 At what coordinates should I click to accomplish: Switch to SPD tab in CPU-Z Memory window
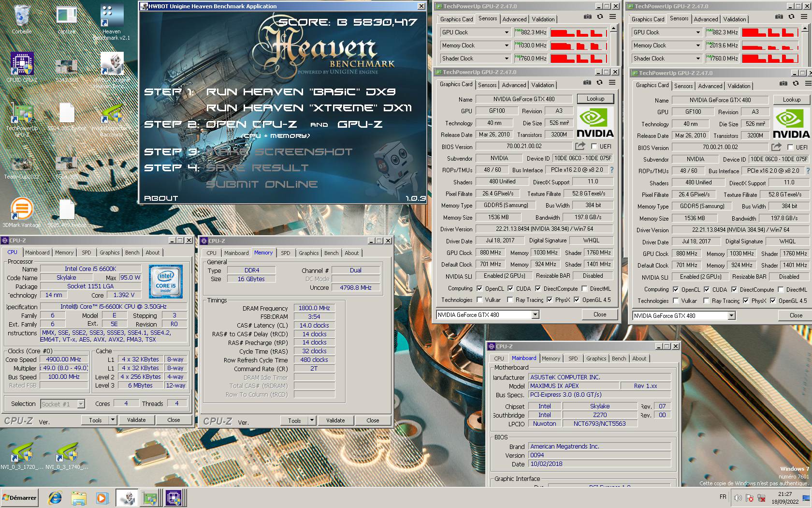click(x=286, y=253)
